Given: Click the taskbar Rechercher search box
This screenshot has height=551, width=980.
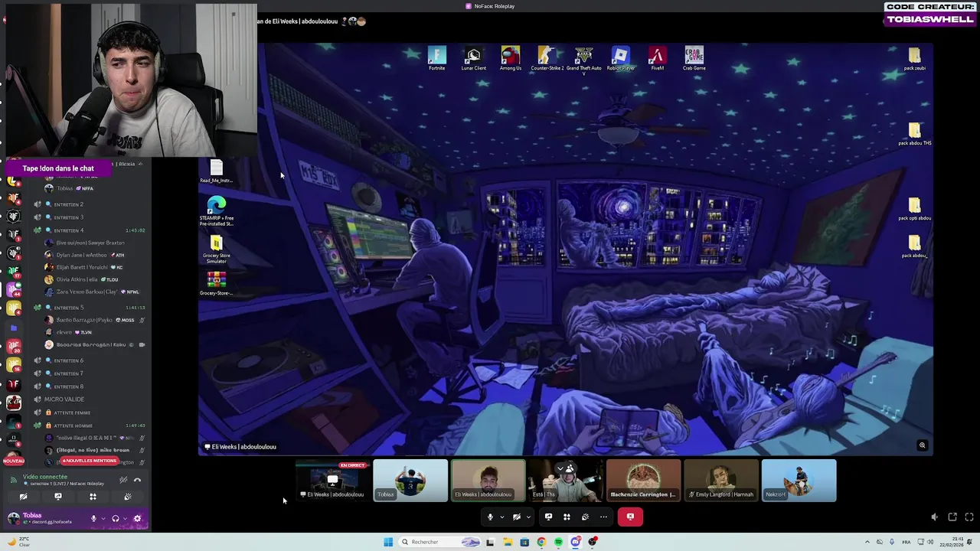Looking at the screenshot, I should point(439,542).
